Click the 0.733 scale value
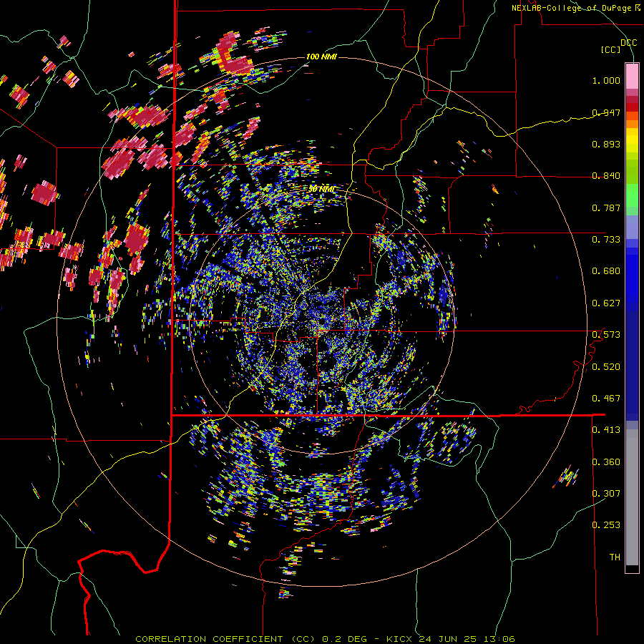Screen dimensions: 644x644 (x=606, y=240)
